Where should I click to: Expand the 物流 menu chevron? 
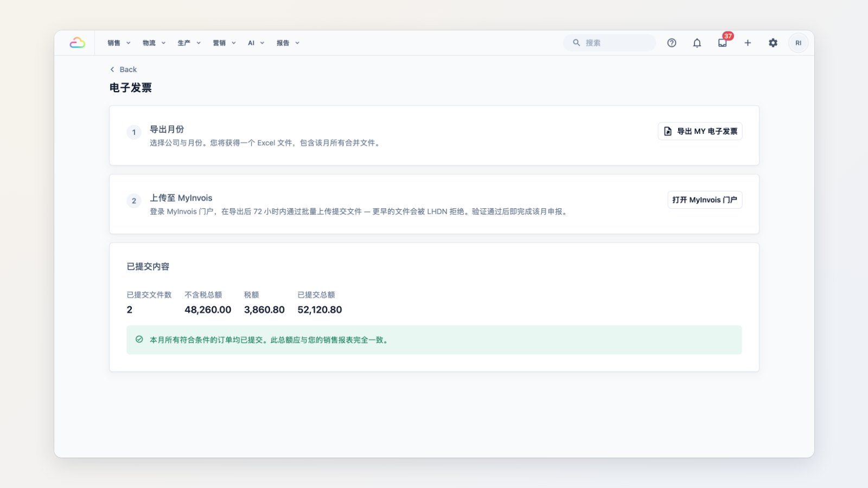click(163, 43)
